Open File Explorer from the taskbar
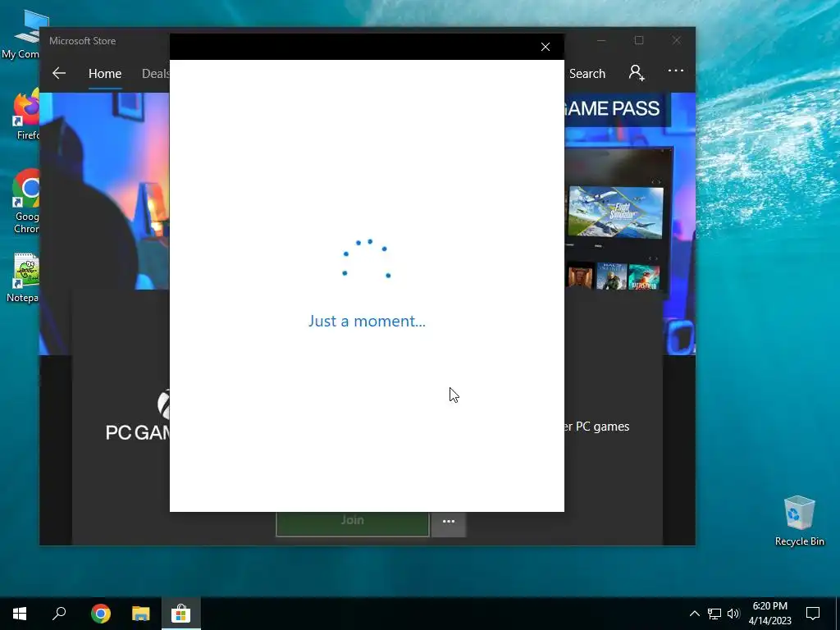The image size is (840, 630). pyautogui.click(x=141, y=614)
